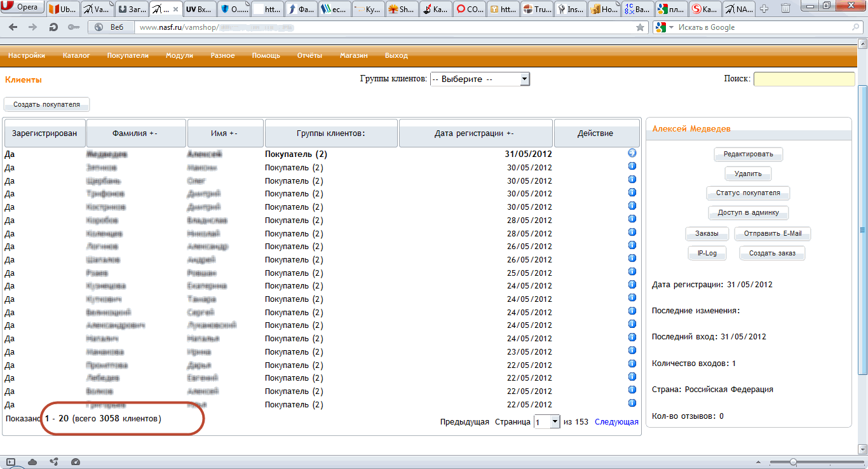The image size is (868, 469).
Task: Click the Доступ в админку button
Action: 749,213
